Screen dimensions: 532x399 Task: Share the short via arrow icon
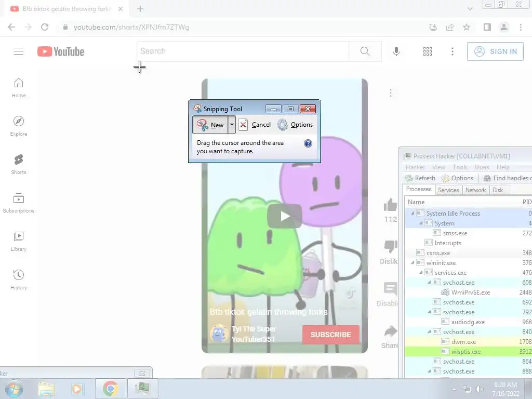click(x=391, y=331)
